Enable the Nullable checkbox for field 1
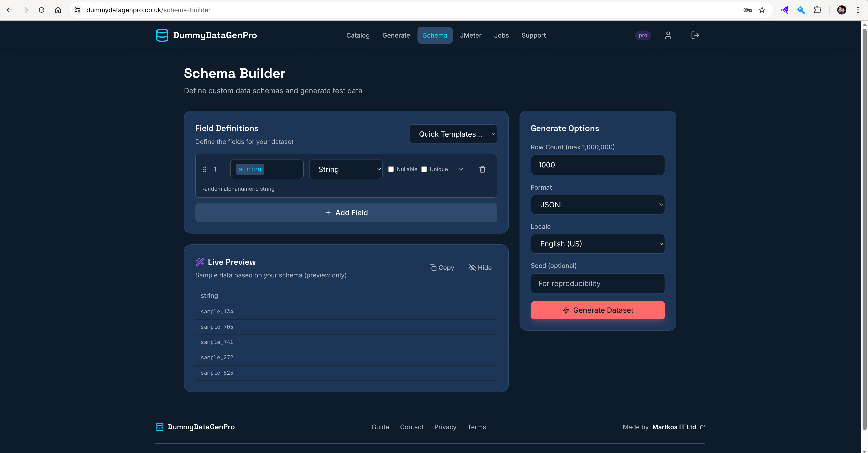 point(391,169)
